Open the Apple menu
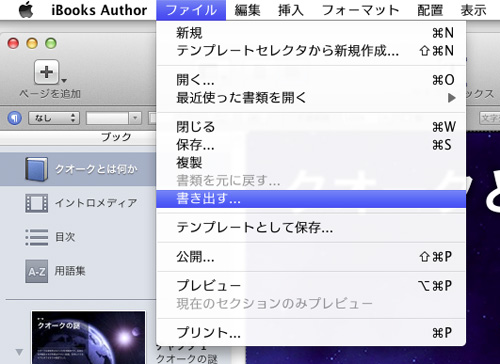 click(x=26, y=9)
